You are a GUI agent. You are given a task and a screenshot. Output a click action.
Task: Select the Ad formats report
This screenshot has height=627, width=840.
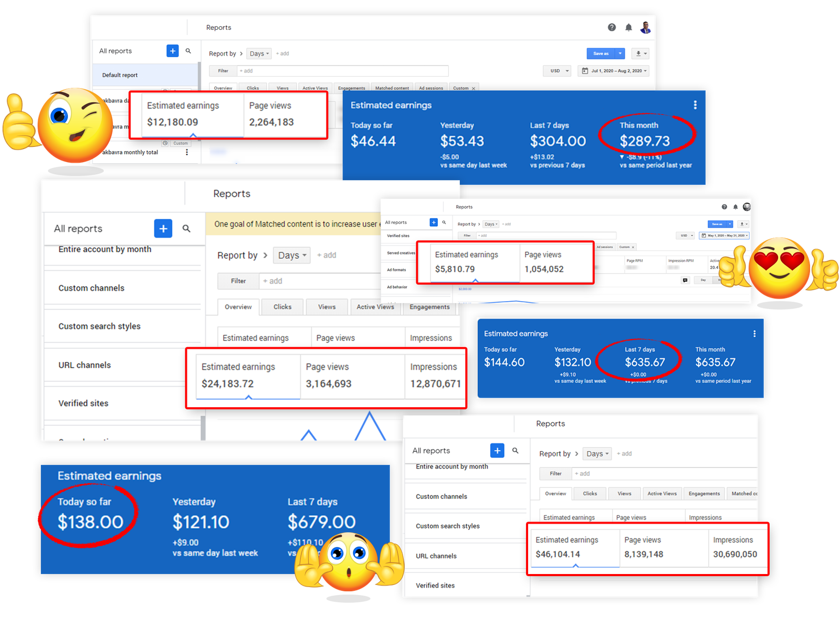pyautogui.click(x=396, y=270)
